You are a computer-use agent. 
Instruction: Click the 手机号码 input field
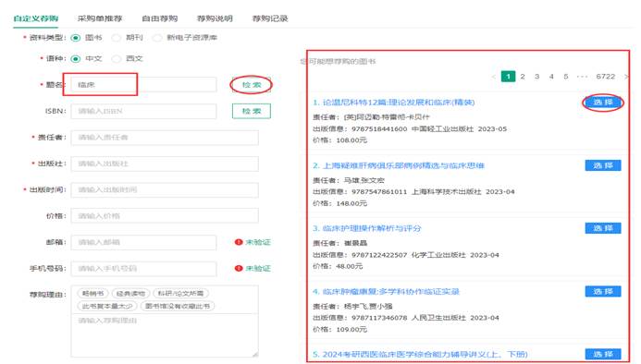tap(143, 269)
